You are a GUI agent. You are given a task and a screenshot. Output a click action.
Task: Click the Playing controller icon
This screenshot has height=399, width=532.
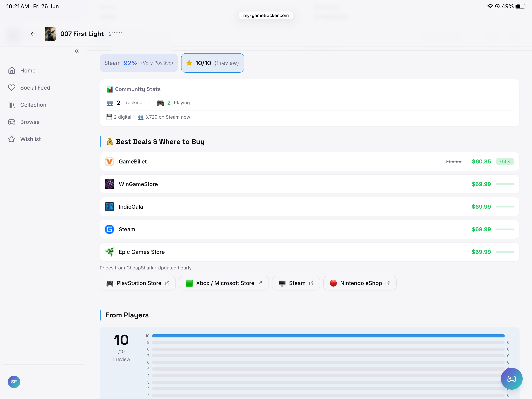coord(160,103)
